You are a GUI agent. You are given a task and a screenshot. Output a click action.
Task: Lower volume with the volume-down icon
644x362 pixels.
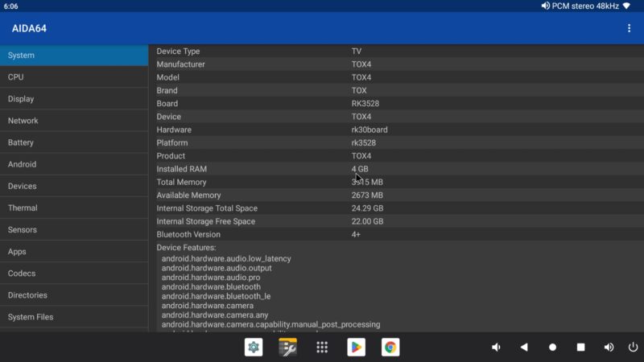click(496, 348)
